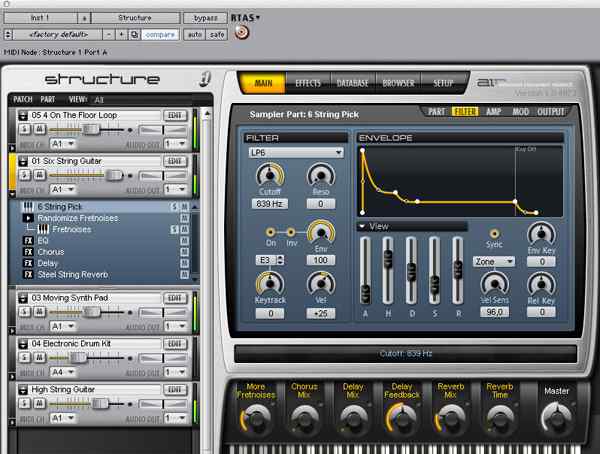Click the Chorus Mix smart knob
Viewport: 600px width, 454px height.
pos(304,420)
